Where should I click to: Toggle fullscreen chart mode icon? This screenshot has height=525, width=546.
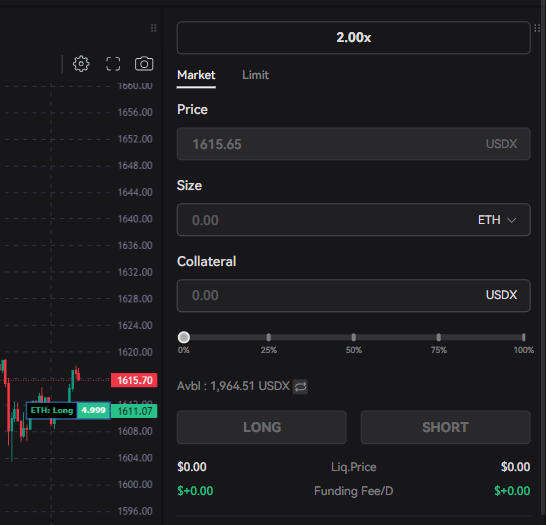(x=113, y=64)
